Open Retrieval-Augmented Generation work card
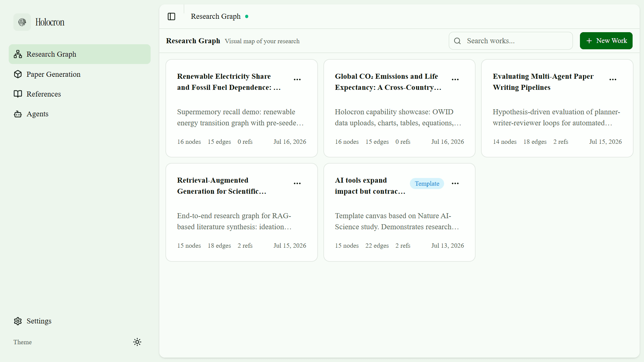This screenshot has height=362, width=644. 241,213
